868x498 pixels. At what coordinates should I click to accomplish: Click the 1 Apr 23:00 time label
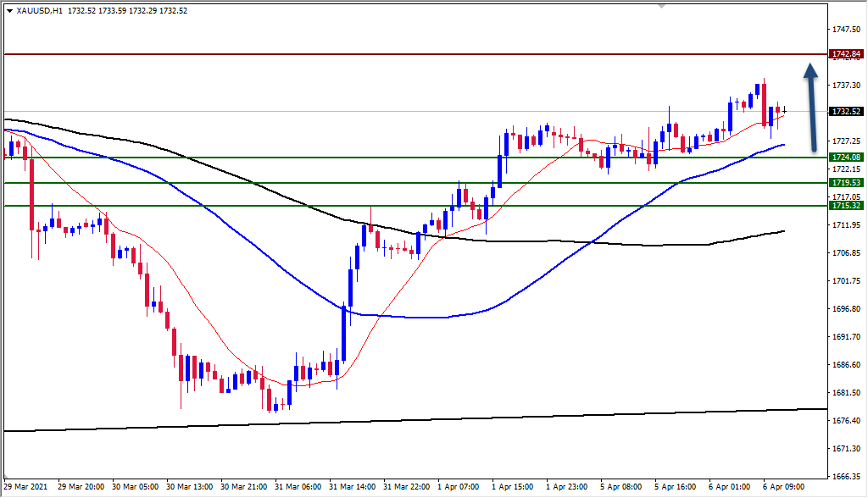(x=567, y=487)
